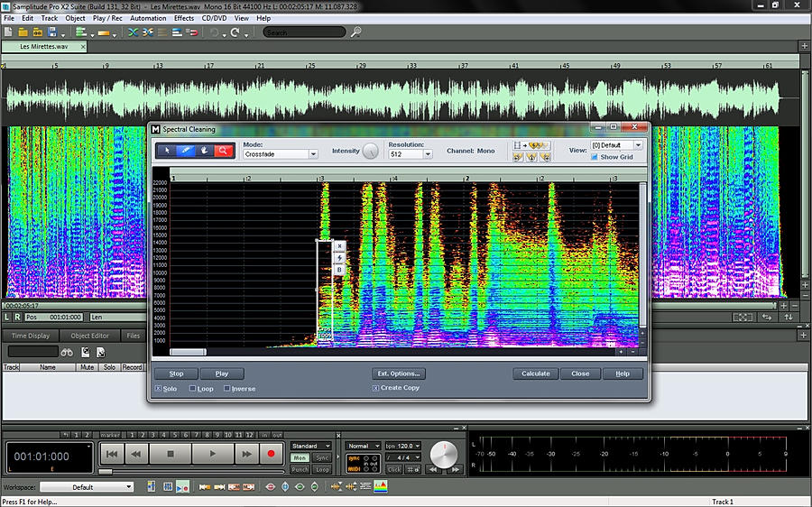
Task: Select the red magnifier zoom tool
Action: [x=223, y=151]
